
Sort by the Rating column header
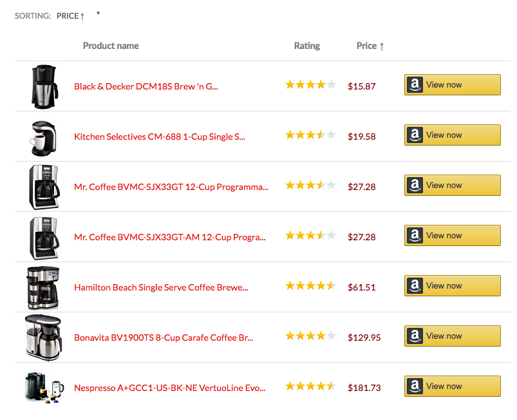306,46
